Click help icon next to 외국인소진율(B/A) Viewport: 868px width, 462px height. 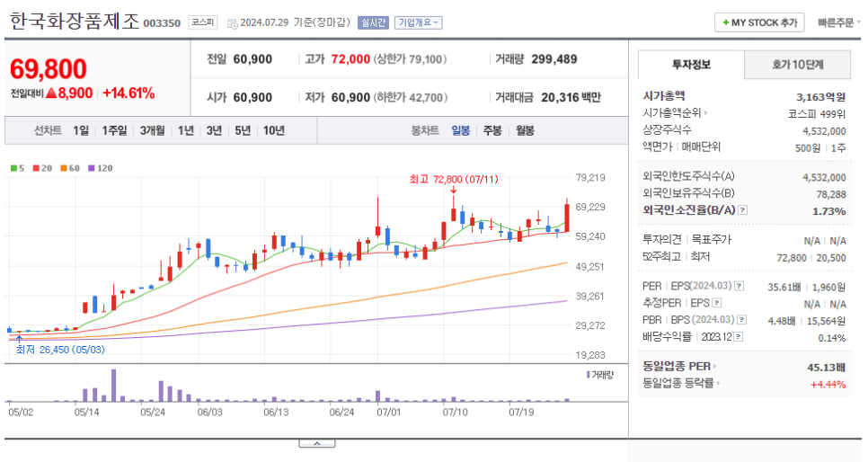(743, 210)
